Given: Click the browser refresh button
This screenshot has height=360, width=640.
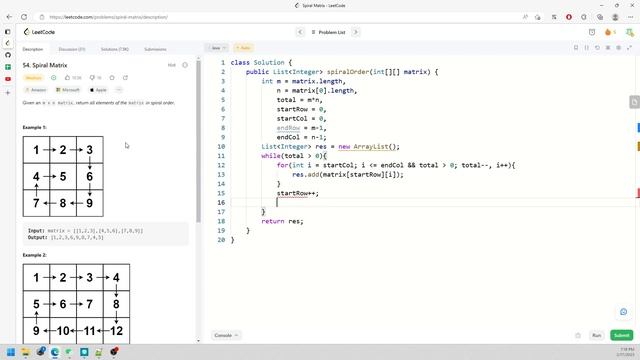Looking at the screenshot, I should point(24,17).
